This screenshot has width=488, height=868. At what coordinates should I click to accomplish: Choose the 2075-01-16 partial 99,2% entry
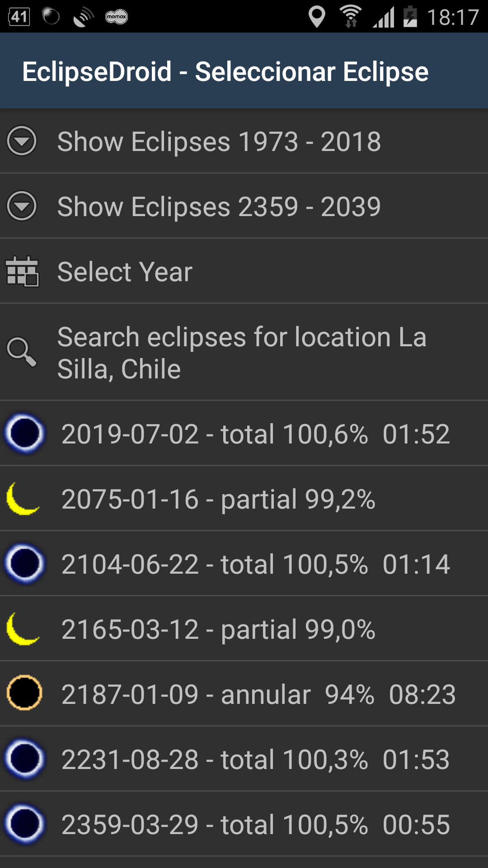[x=244, y=498]
